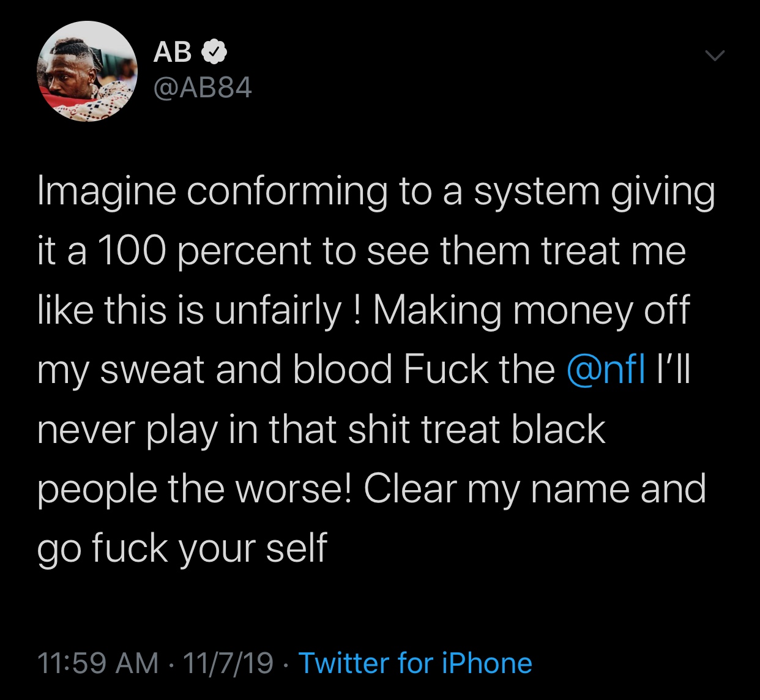Click the words 'never play' in tweet

click(x=129, y=428)
